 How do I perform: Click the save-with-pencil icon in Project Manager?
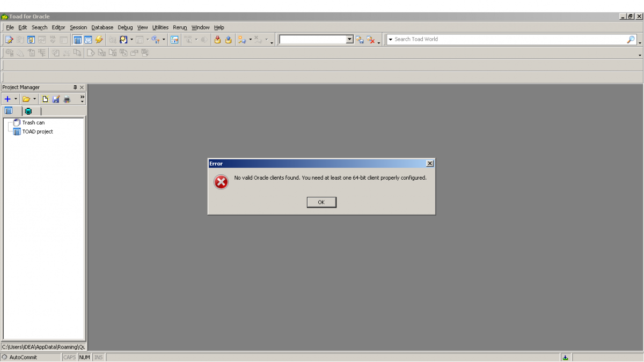click(x=56, y=99)
